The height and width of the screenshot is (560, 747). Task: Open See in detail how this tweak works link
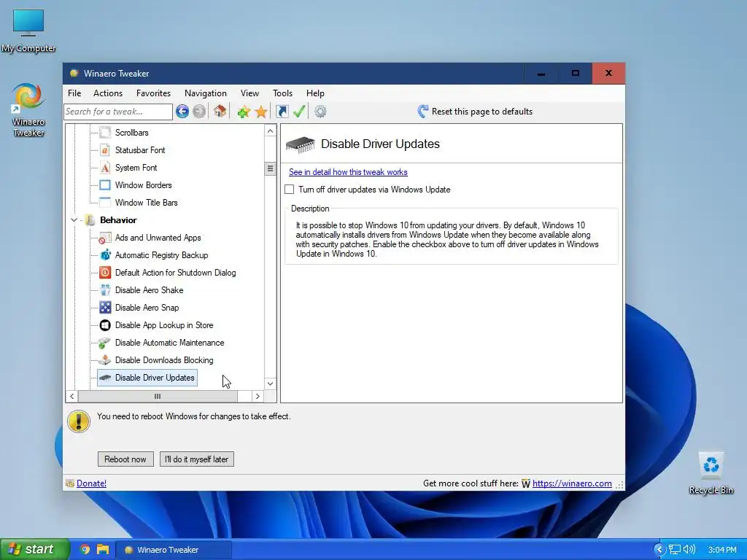pos(348,172)
